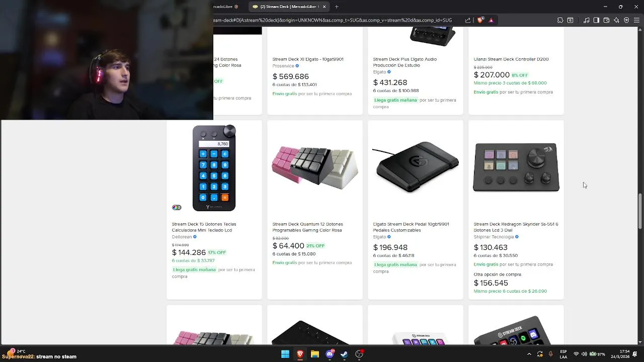
Task: Open Discord from the taskbar
Action: 330,354
